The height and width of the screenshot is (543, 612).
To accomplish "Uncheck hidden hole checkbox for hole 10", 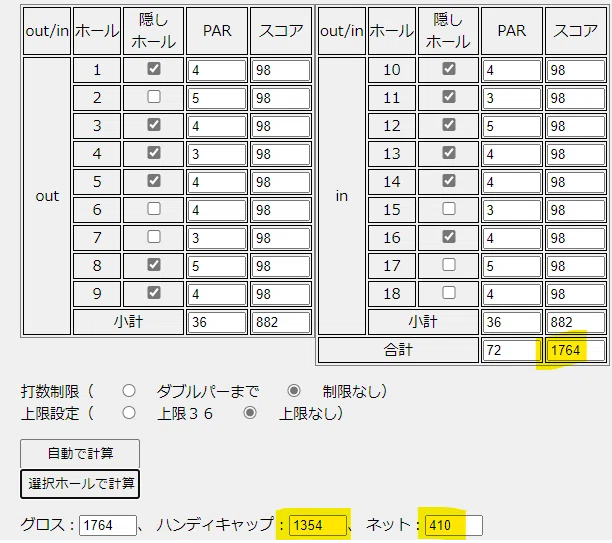I will coord(449,69).
